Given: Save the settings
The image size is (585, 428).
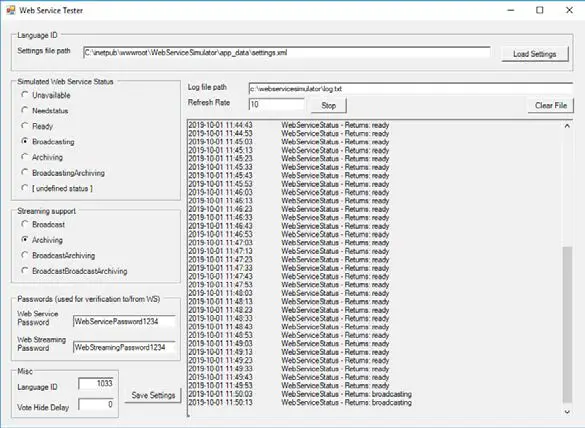Looking at the screenshot, I should click(153, 395).
